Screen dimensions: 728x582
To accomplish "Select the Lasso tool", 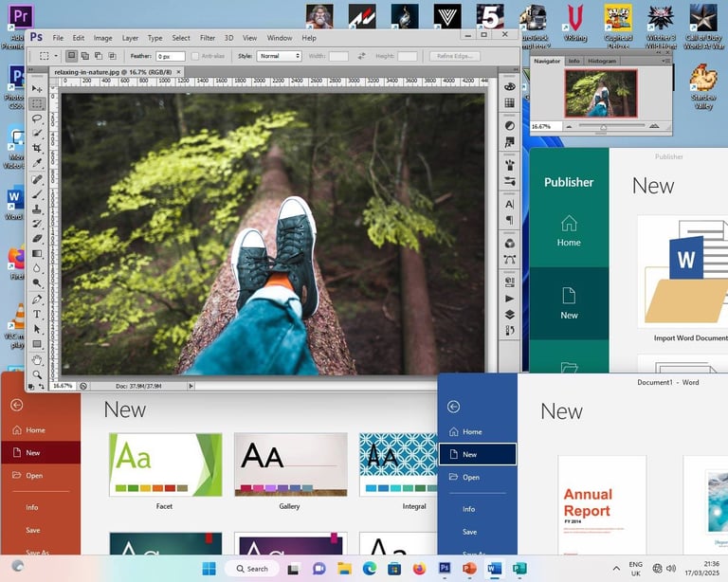I will coord(37,118).
